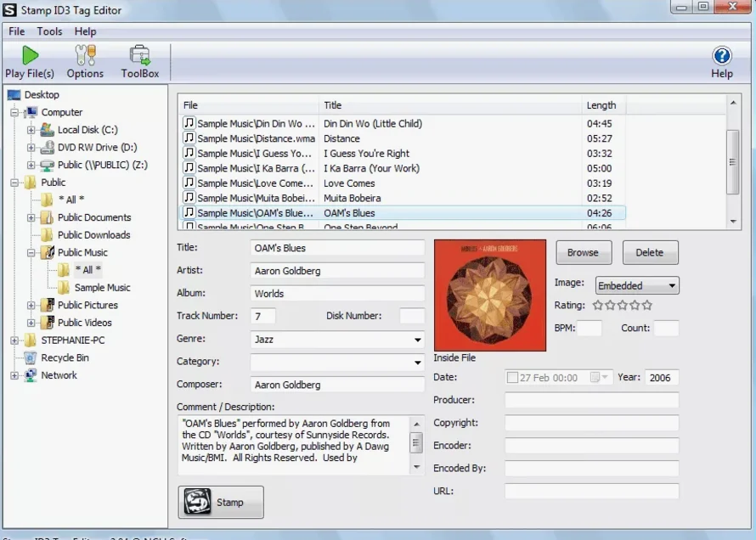Open the Tools menu
Image resolution: width=756 pixels, height=540 pixels.
point(49,31)
